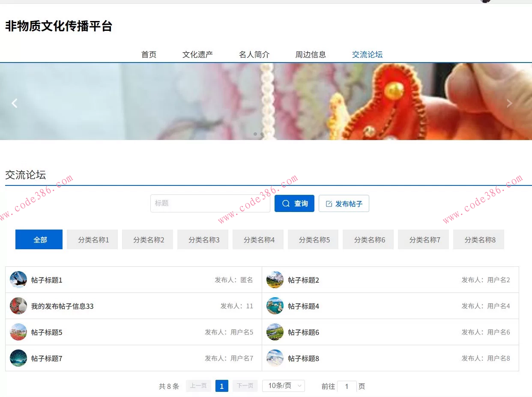Screen dimensions: 532x397
Task: Click the right carousel arrow
Action: (509, 103)
